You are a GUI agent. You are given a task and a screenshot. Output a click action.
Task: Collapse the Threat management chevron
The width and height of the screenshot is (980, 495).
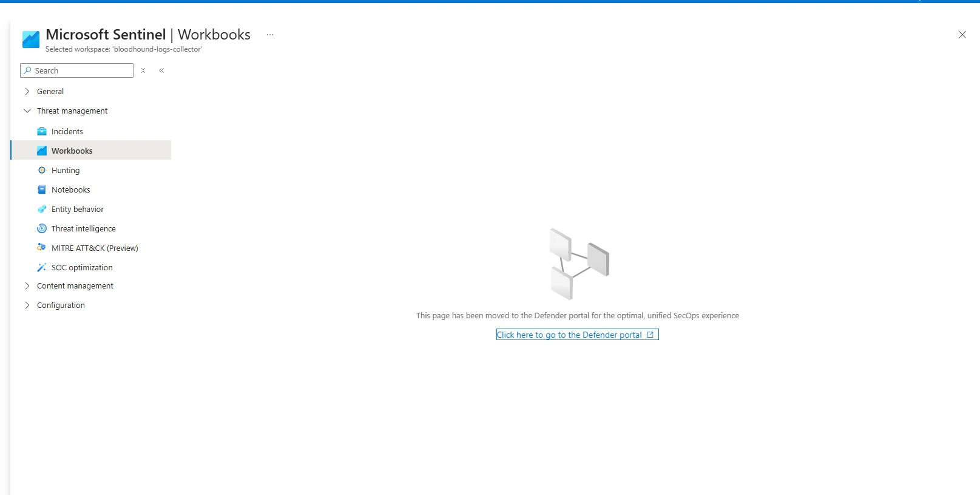tap(27, 111)
